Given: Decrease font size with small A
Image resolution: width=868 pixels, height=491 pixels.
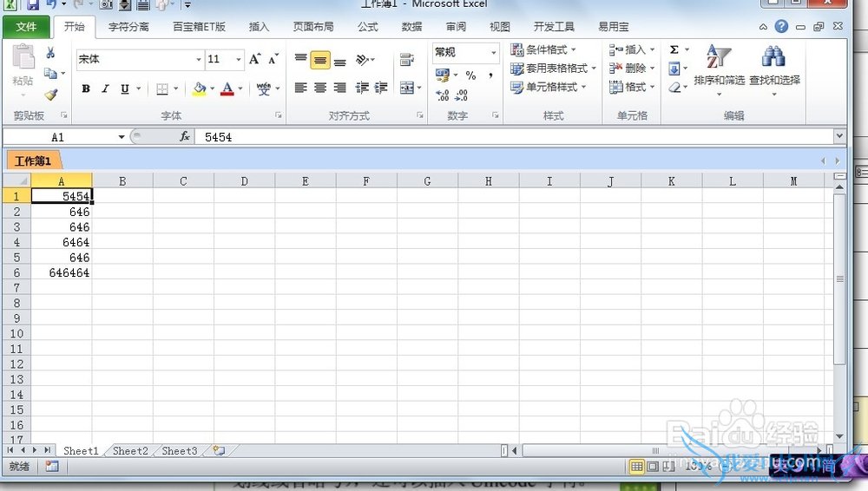Looking at the screenshot, I should [x=273, y=59].
